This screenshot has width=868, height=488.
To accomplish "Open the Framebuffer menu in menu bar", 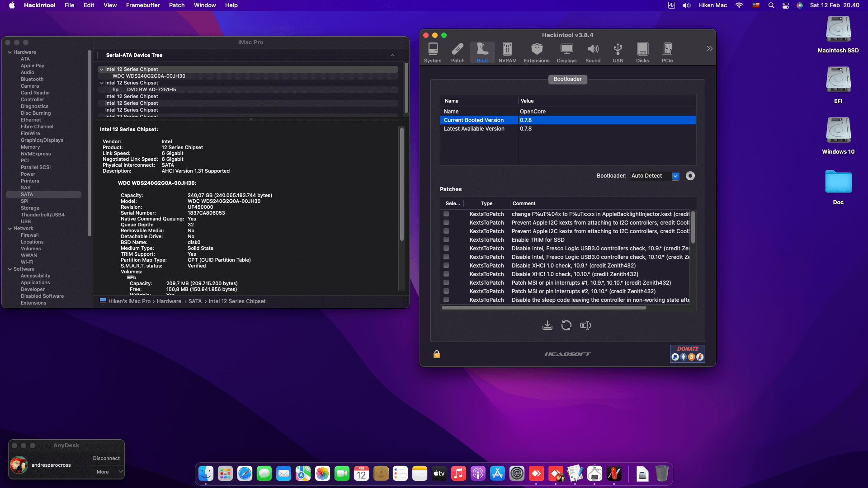I will [x=143, y=5].
